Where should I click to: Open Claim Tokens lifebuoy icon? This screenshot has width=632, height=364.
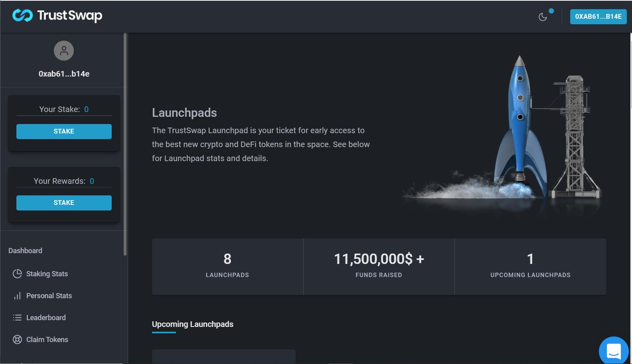point(17,339)
